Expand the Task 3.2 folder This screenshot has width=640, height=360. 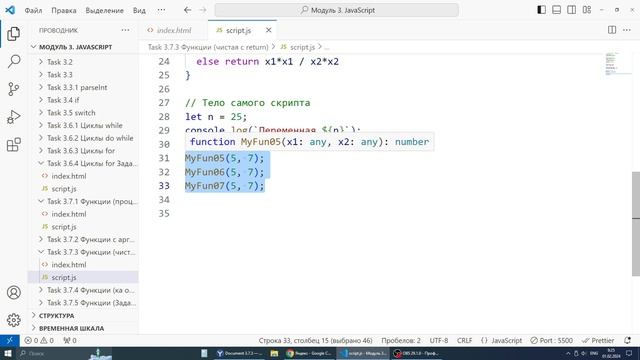(83, 62)
